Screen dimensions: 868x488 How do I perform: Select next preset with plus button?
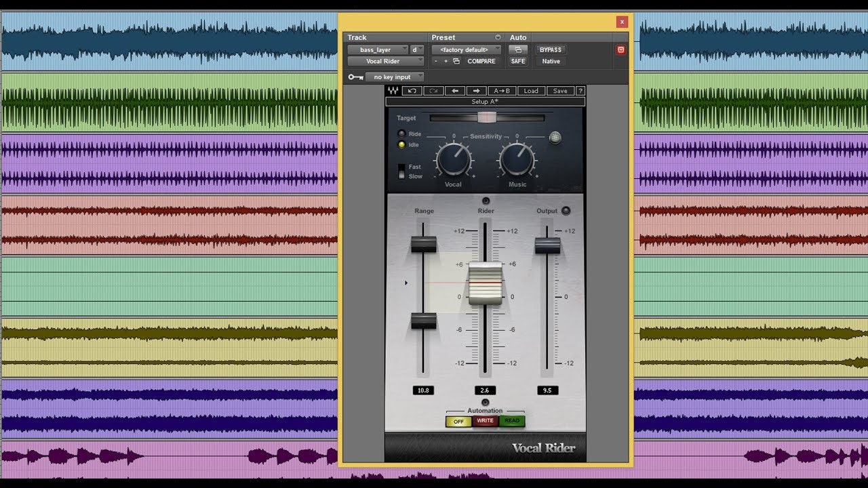pyautogui.click(x=446, y=61)
